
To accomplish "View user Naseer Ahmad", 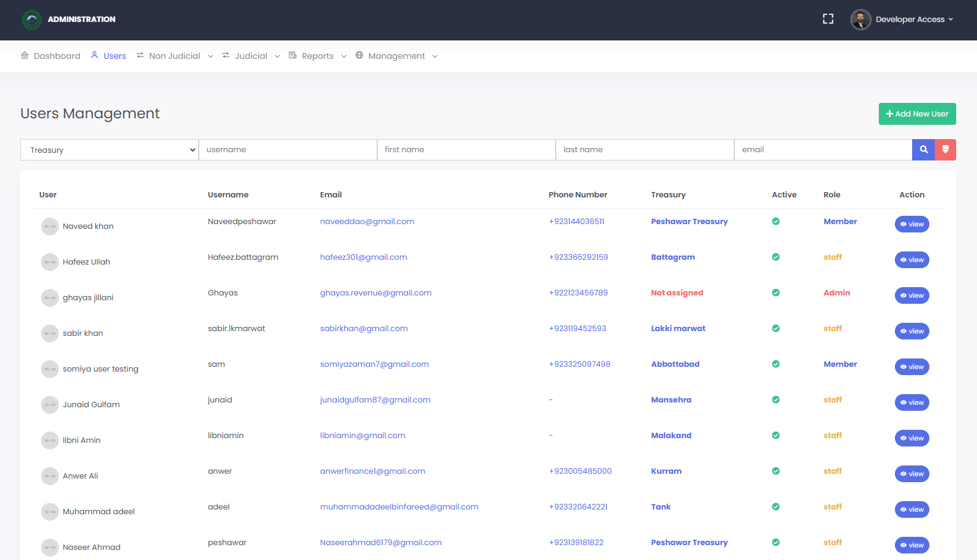I will click(x=912, y=545).
